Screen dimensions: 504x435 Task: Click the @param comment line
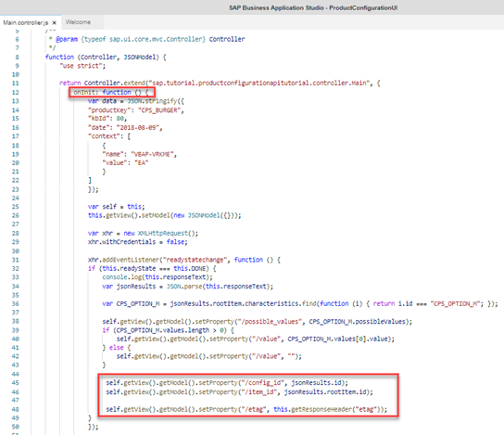(x=146, y=39)
